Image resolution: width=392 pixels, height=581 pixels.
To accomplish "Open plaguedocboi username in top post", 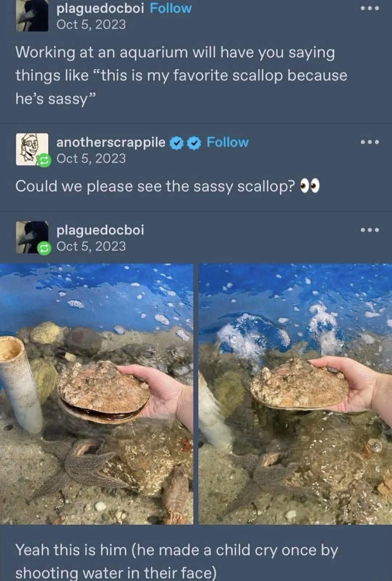I will tap(100, 8).
